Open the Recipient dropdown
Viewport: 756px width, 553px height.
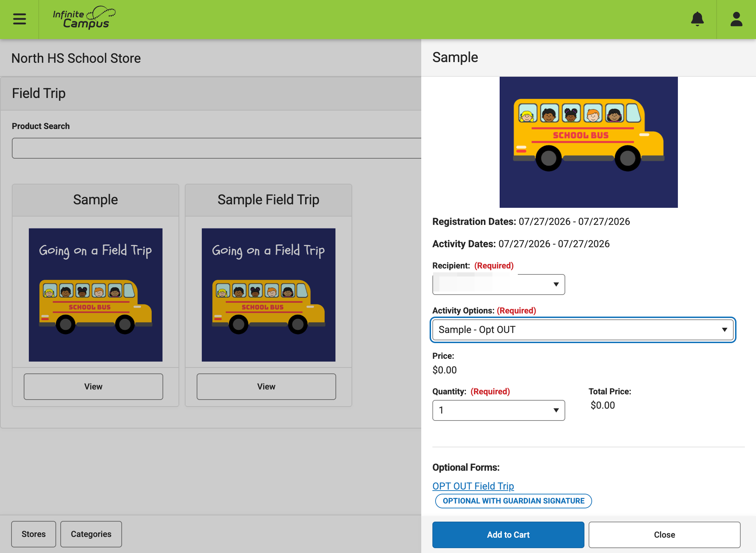(499, 285)
